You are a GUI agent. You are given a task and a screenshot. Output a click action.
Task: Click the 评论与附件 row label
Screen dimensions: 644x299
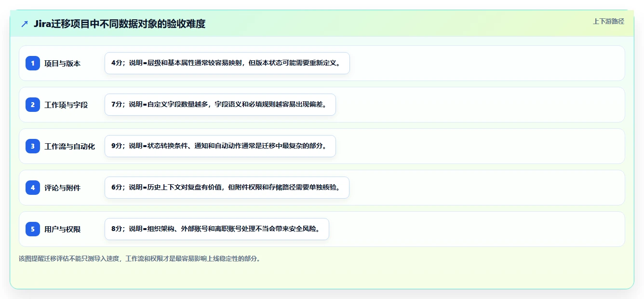click(62, 188)
